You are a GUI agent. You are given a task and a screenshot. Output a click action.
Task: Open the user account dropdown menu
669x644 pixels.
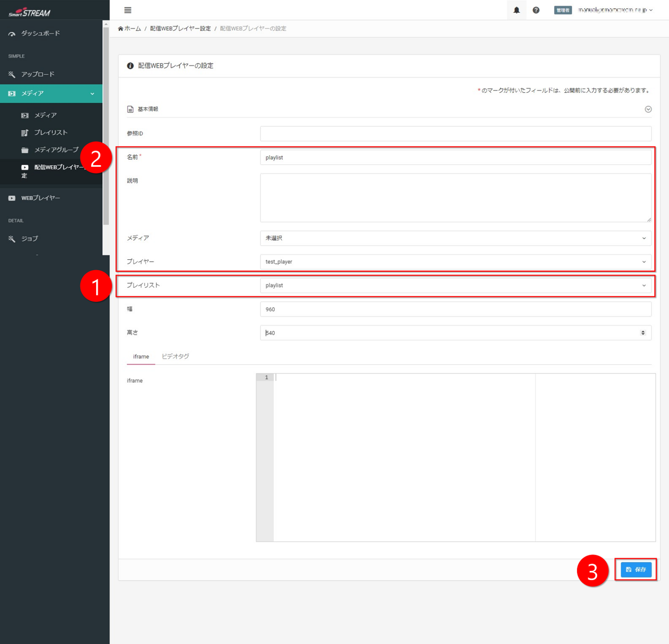coord(615,10)
